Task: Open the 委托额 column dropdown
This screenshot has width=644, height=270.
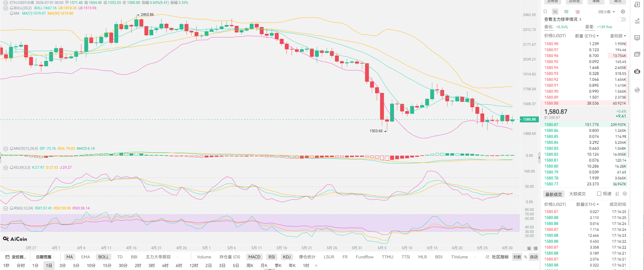Action: click(618, 36)
